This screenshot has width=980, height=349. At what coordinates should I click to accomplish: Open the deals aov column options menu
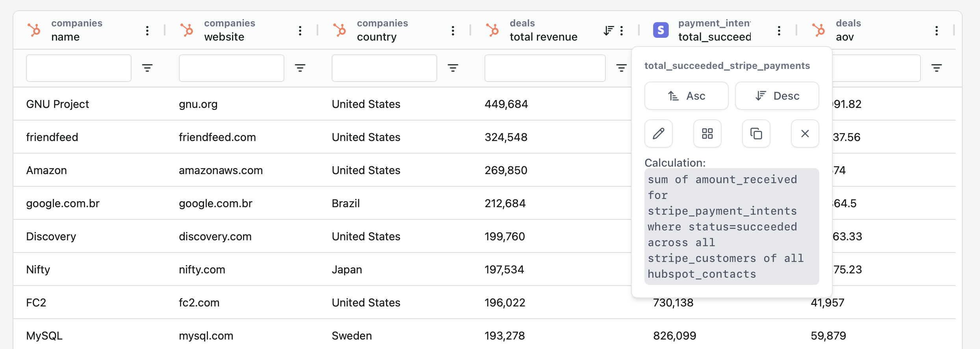point(937,30)
